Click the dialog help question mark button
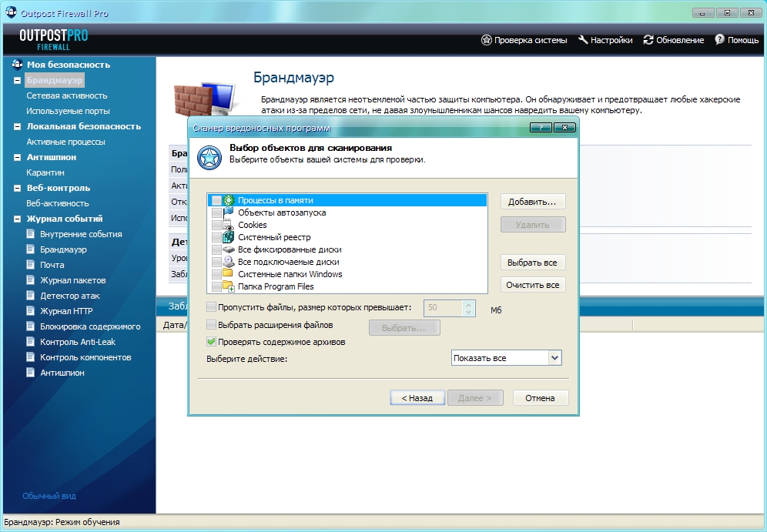Image resolution: width=767 pixels, height=532 pixels. pyautogui.click(x=541, y=128)
